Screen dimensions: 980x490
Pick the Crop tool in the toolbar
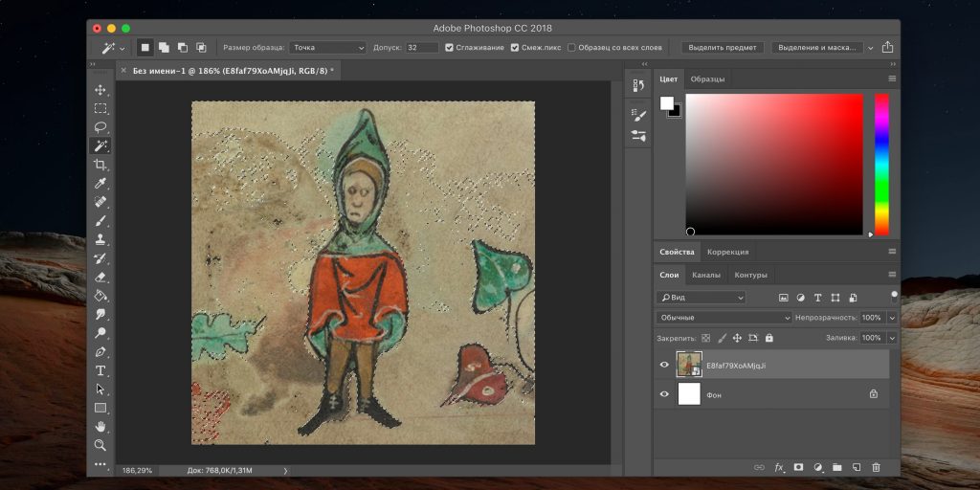coord(100,165)
